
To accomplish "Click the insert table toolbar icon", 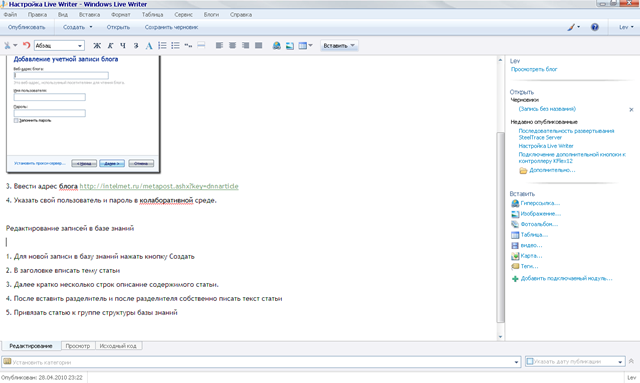I will 302,46.
